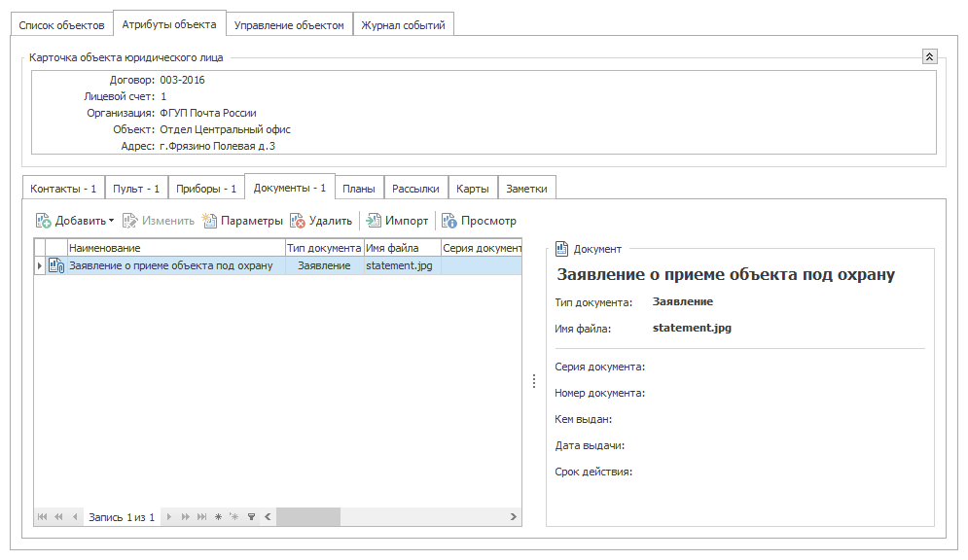Open the Пульт - 1 tab
The image size is (968, 560).
pyautogui.click(x=136, y=189)
